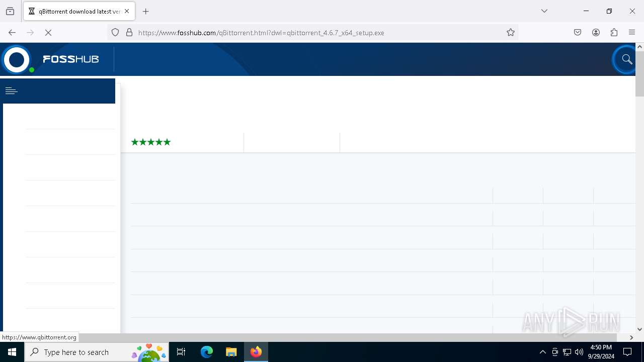Click the horizontal scrollbar right arrow

[631, 337]
